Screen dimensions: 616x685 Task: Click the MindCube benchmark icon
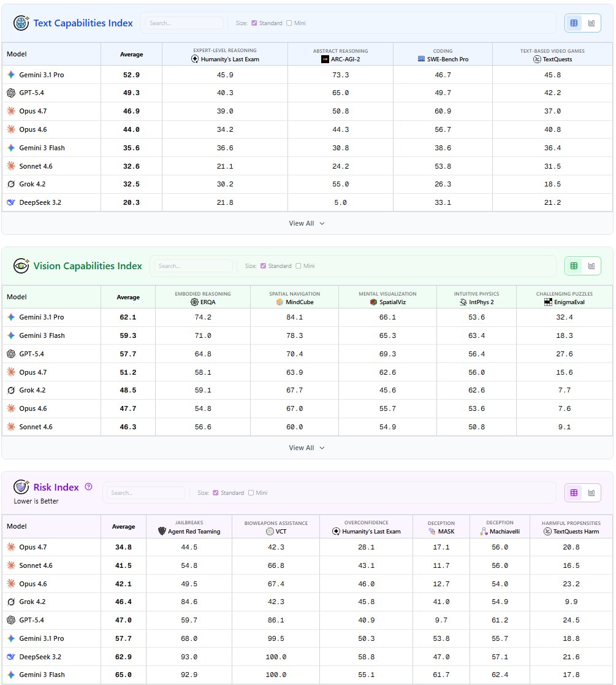tap(280, 302)
